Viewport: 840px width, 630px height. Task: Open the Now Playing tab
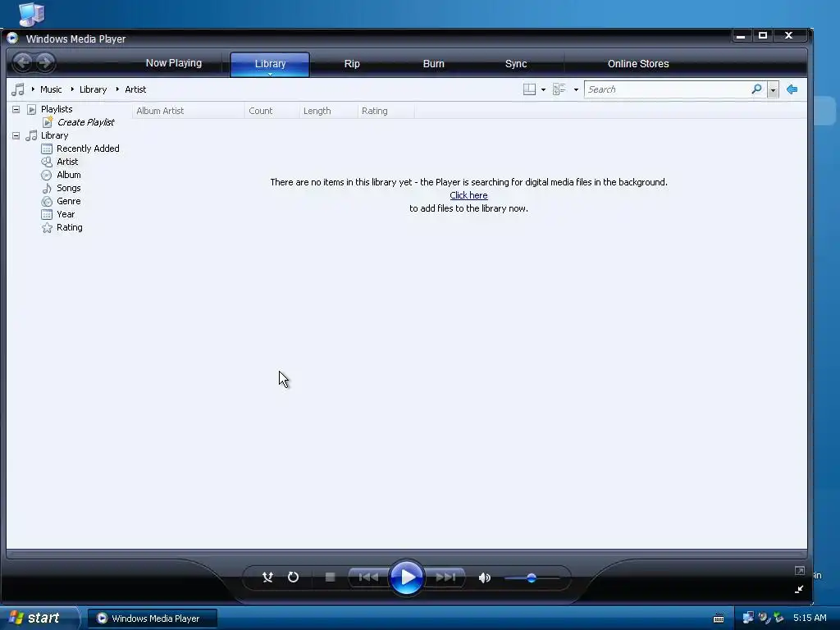174,63
